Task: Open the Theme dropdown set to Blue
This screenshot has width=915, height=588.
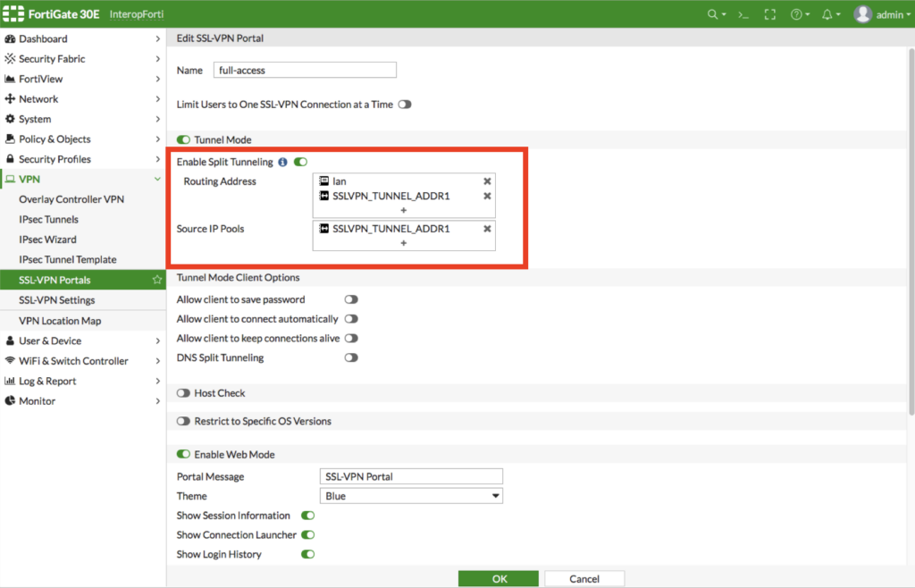Action: point(411,496)
